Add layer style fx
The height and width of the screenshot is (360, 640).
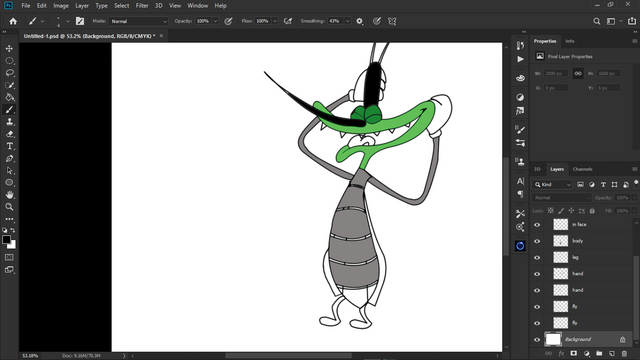click(x=561, y=353)
